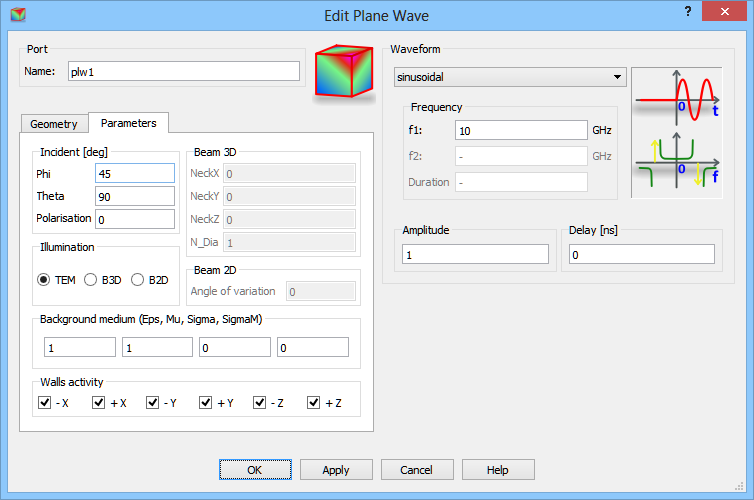
Task: Disable the +Z wall activity checkbox
Action: [x=314, y=403]
